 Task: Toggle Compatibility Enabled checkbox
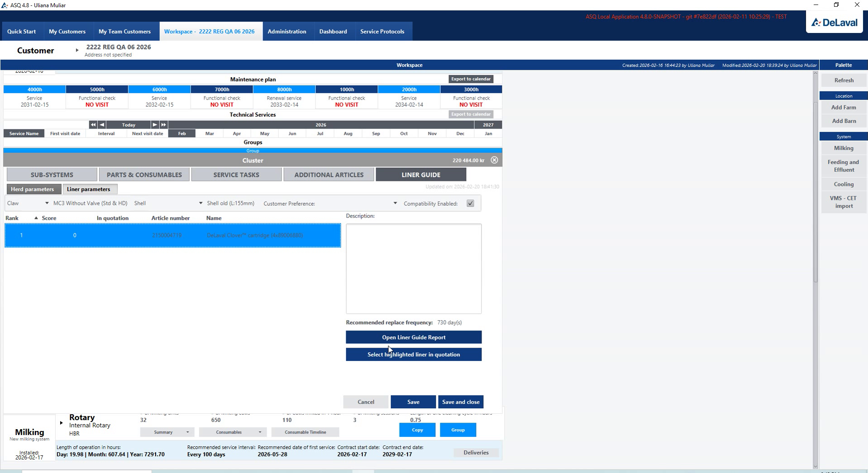[470, 203]
